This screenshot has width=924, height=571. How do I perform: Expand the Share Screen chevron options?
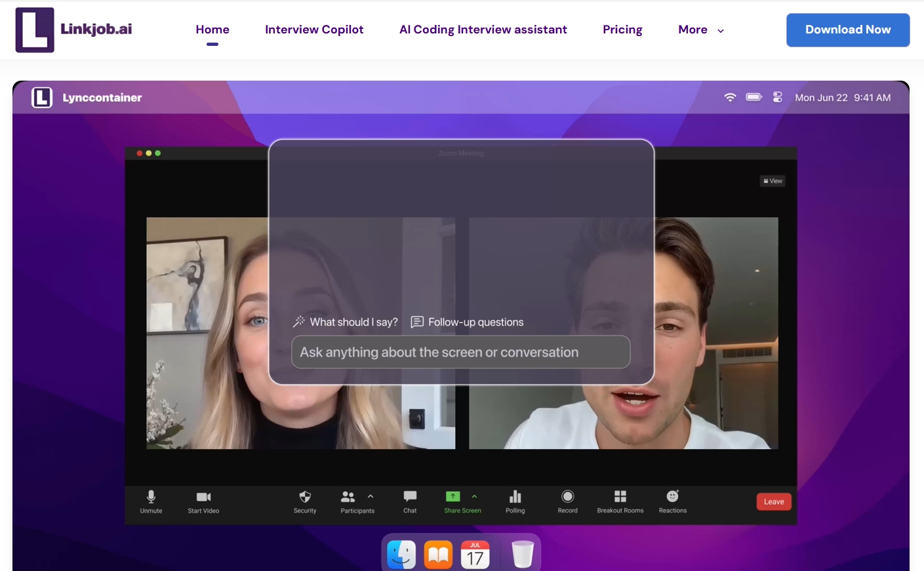tap(474, 496)
